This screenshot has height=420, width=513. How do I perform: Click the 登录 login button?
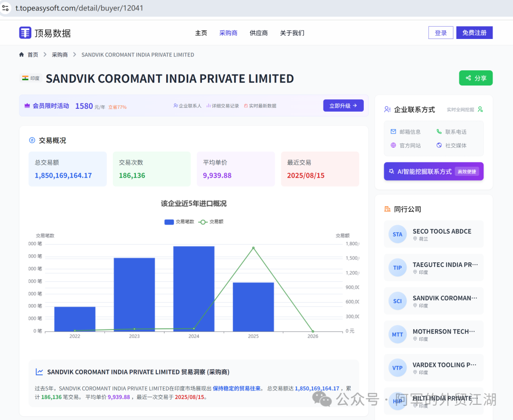point(441,33)
